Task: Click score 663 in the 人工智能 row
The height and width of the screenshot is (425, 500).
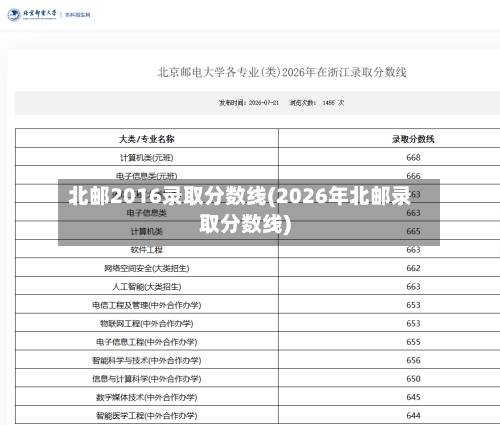Action: point(413,287)
